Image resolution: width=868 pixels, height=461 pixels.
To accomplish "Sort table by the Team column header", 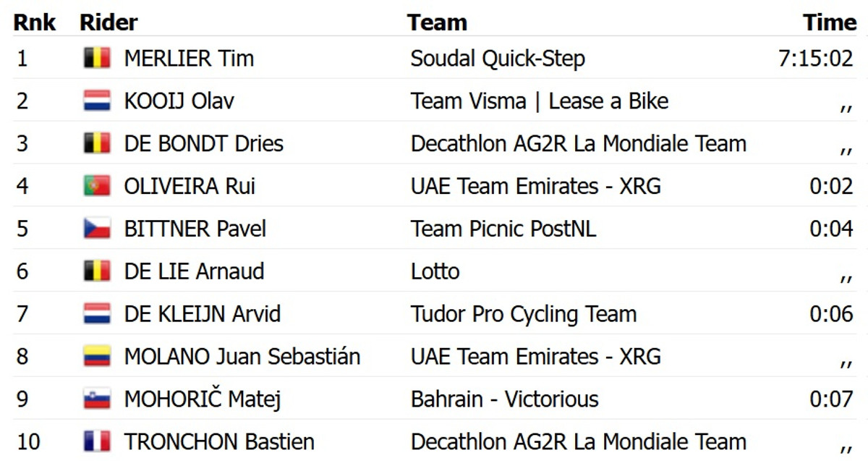I will [437, 22].
